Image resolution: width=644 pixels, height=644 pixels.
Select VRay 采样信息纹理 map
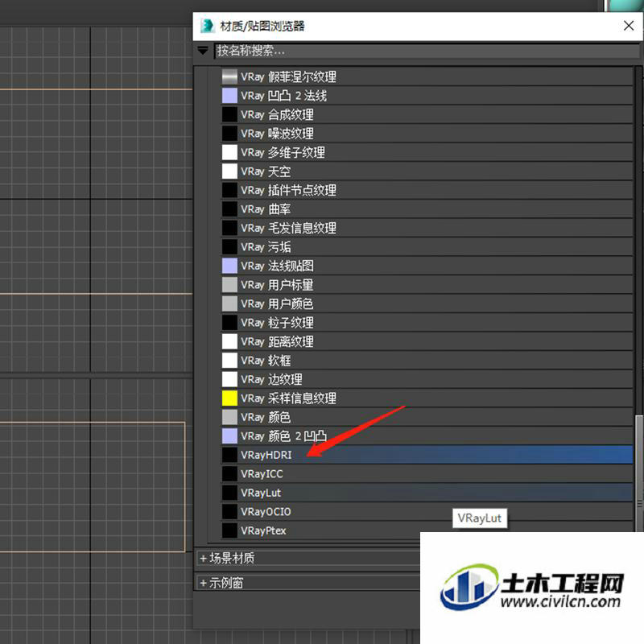[427, 398]
